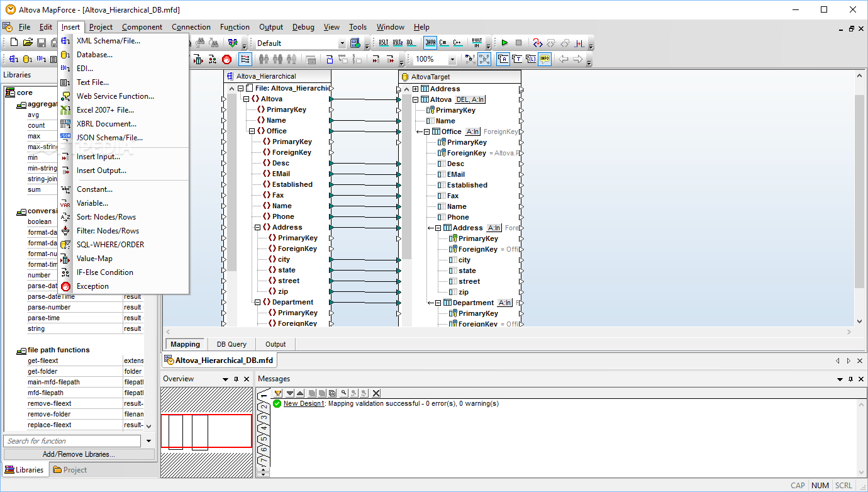Click the Value-Map toolbar icon
The height and width of the screenshot is (492, 868).
[198, 59]
